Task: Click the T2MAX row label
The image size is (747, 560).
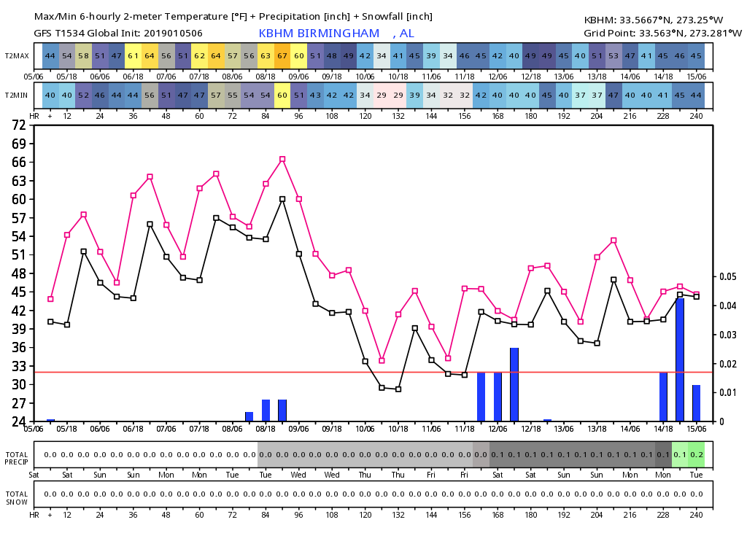Action: pyautogui.click(x=16, y=56)
